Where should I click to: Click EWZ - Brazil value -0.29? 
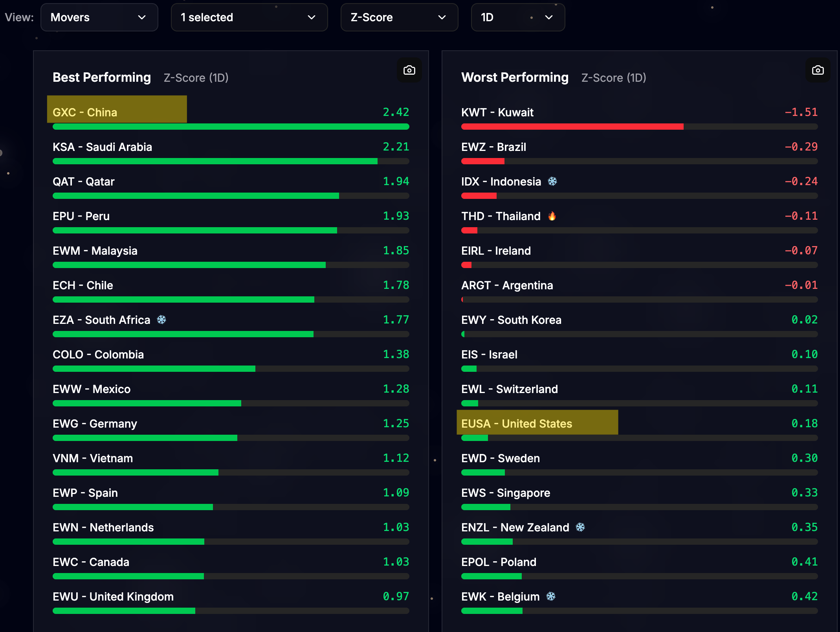click(801, 147)
